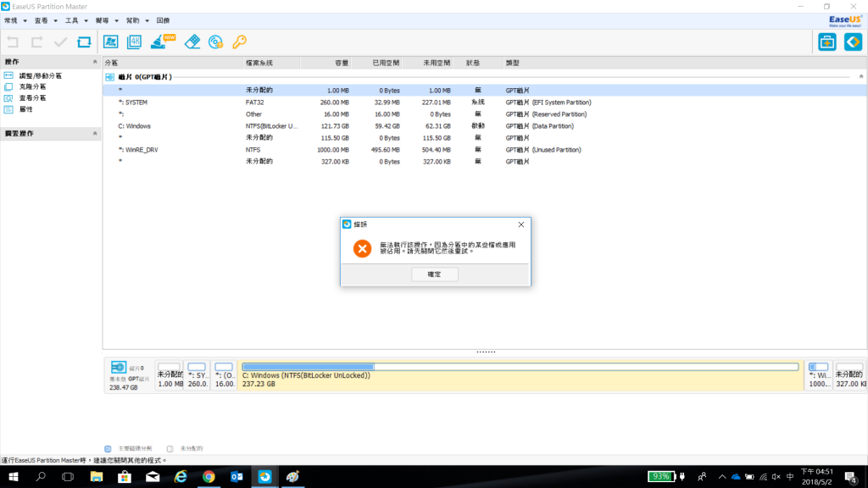Collapse the 擱置操作 panel section
868x488 pixels.
tap(95, 133)
